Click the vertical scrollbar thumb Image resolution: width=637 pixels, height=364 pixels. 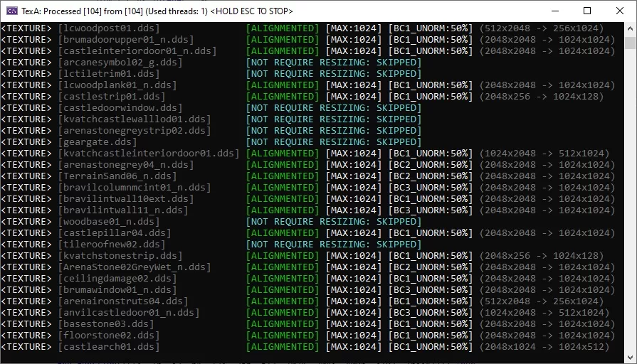(630, 43)
